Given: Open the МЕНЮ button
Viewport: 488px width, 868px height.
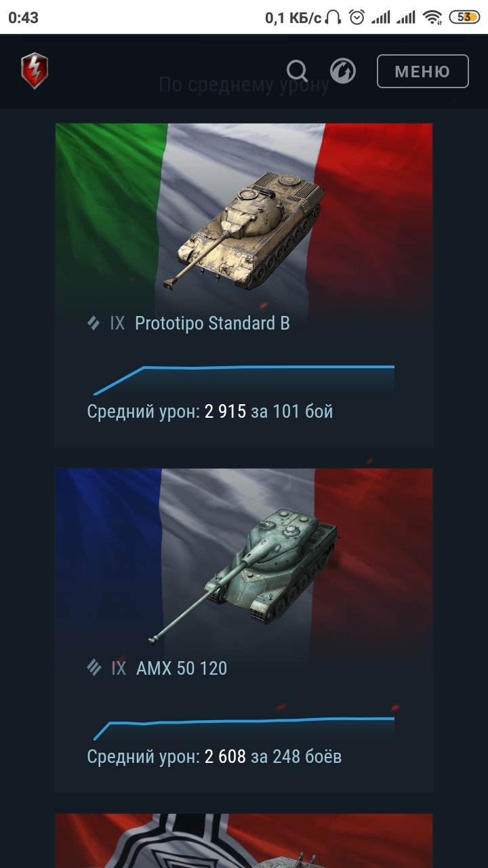Looking at the screenshot, I should (x=422, y=71).
